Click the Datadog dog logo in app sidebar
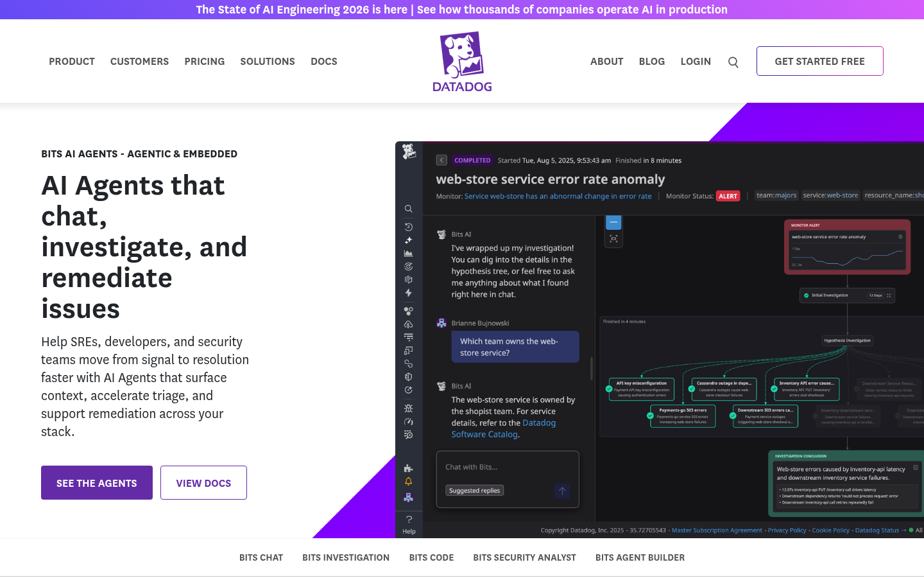This screenshot has height=578, width=924. click(409, 152)
